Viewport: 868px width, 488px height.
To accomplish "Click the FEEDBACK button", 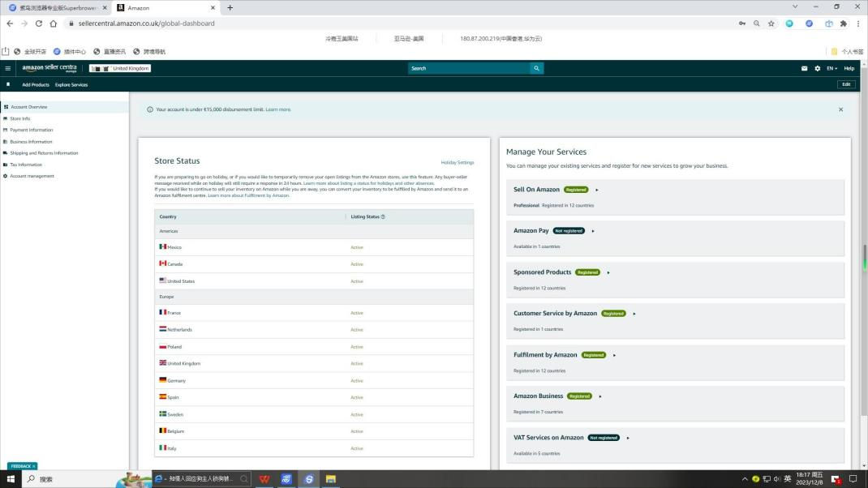I will (x=21, y=466).
